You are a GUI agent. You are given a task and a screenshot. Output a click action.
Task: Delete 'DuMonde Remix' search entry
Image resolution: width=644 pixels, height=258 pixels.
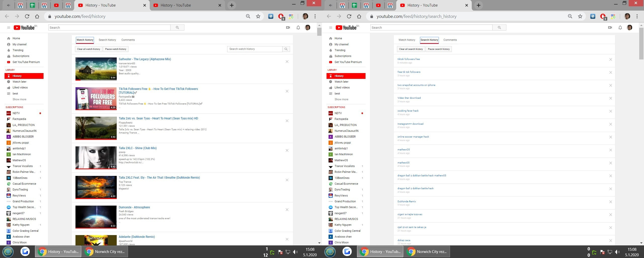pos(611,202)
